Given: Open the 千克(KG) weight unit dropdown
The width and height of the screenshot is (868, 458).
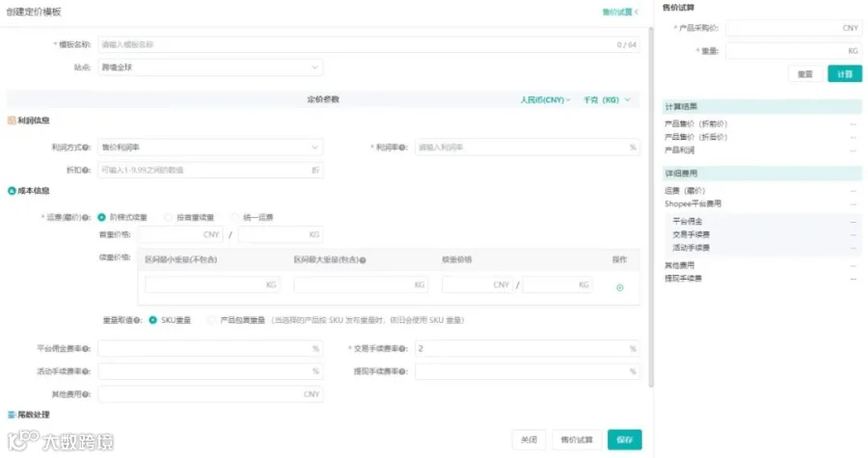Looking at the screenshot, I should pos(607,100).
